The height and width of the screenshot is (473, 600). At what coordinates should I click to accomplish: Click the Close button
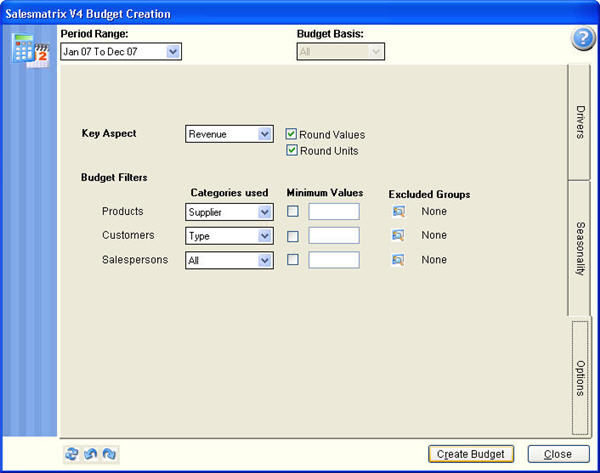(x=557, y=454)
